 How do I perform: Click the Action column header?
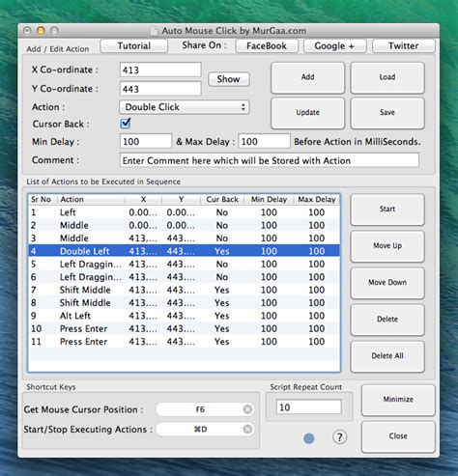[x=91, y=200]
